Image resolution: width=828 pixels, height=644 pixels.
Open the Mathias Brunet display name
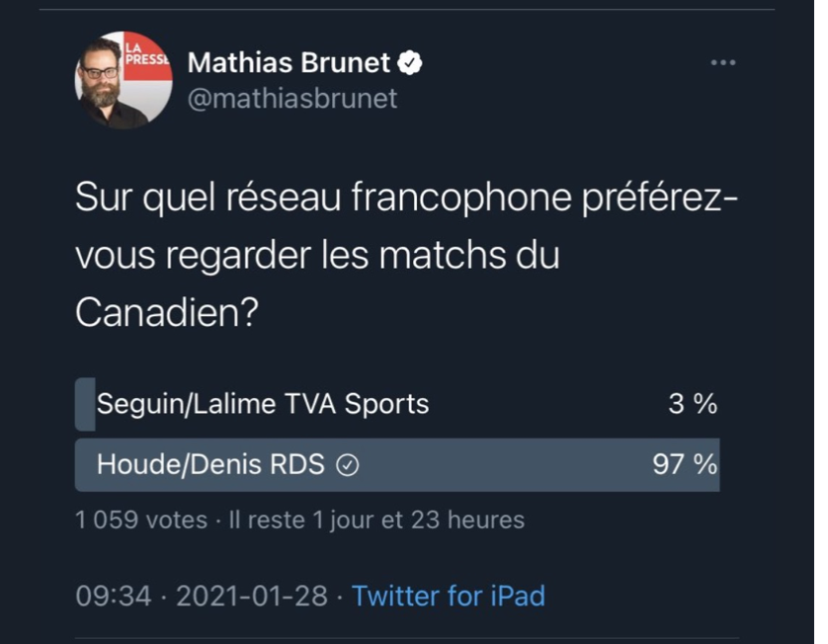click(289, 63)
